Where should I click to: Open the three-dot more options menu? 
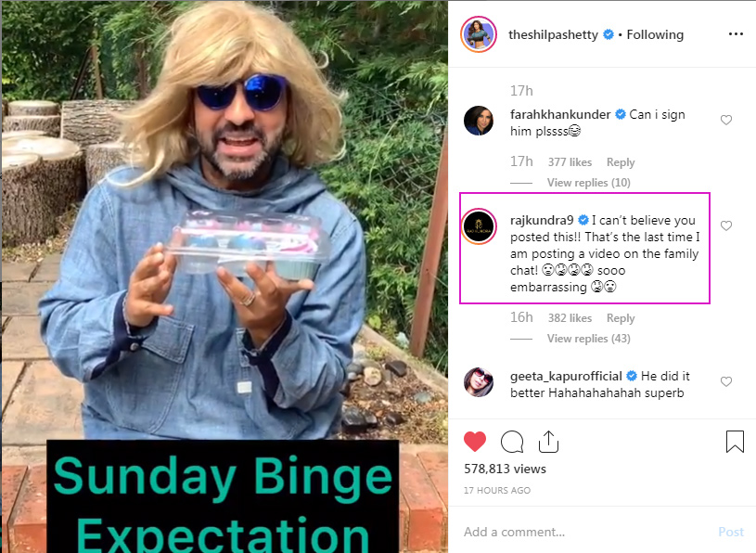click(736, 34)
